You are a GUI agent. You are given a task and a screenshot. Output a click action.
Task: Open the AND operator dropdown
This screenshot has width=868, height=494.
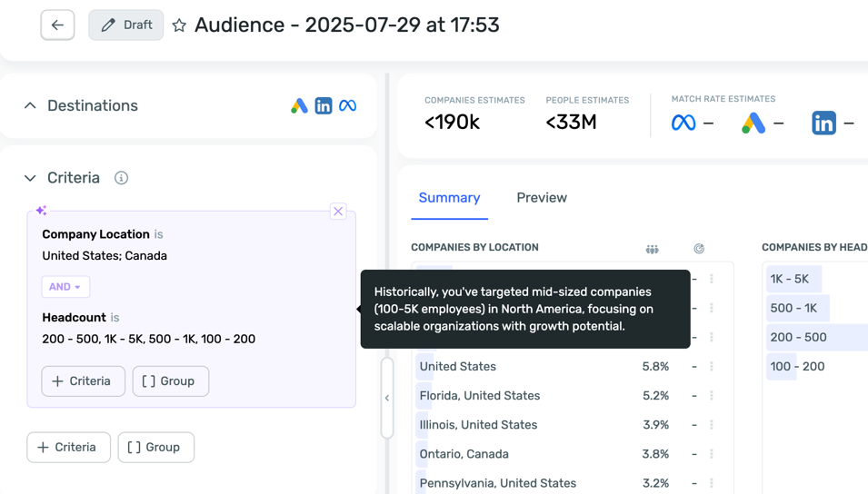pyautogui.click(x=65, y=287)
